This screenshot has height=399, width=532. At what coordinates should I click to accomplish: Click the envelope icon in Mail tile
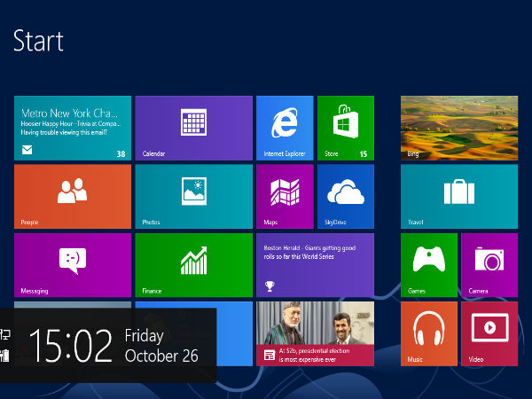pyautogui.click(x=27, y=150)
